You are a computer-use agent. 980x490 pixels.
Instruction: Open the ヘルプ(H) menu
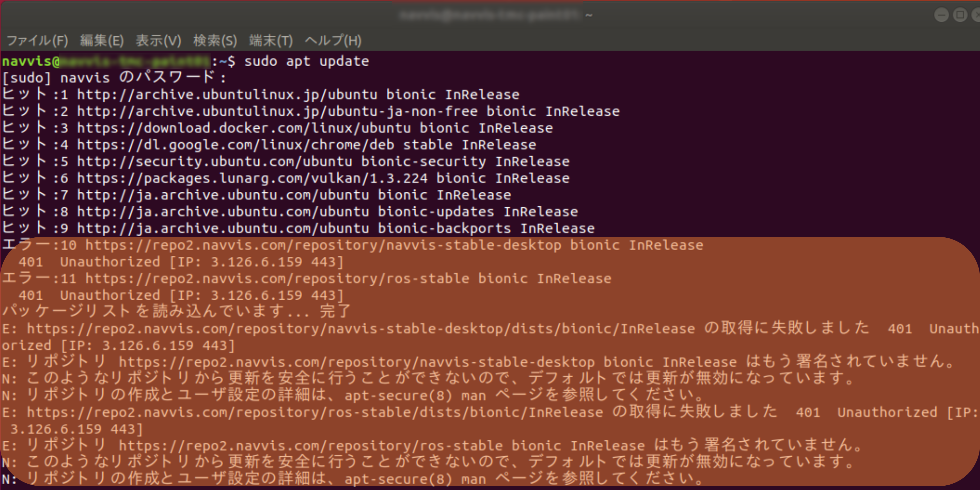(333, 40)
